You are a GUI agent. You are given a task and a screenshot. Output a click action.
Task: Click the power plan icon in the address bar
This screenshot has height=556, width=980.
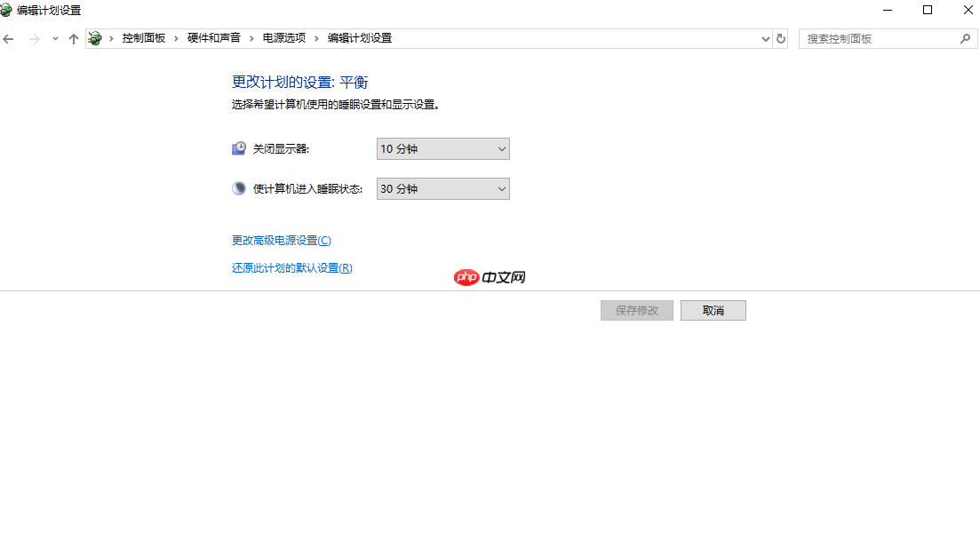[95, 38]
